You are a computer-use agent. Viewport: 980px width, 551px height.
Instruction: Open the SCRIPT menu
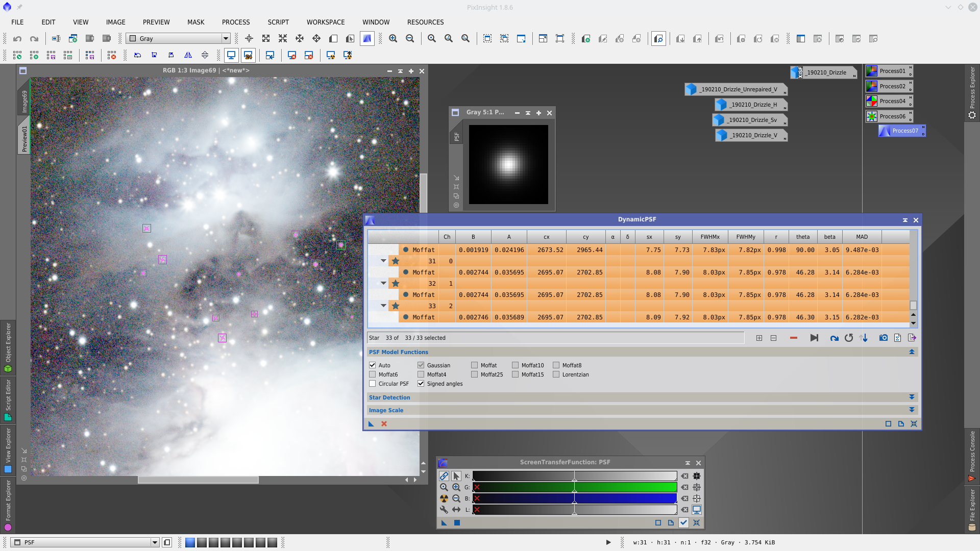pos(278,22)
